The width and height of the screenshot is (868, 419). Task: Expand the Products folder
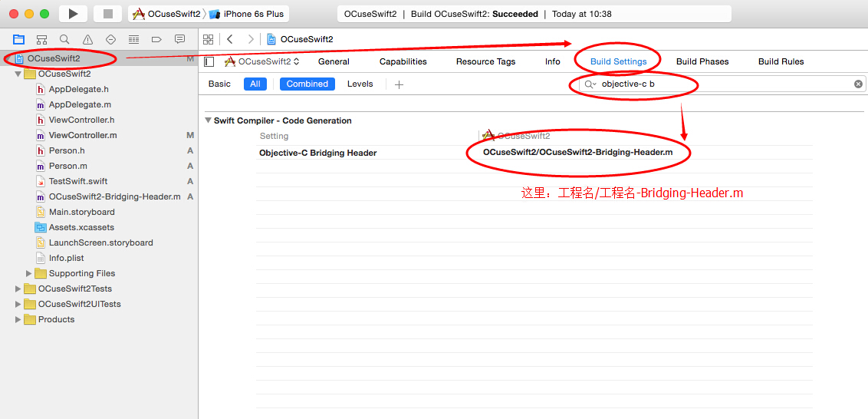pos(18,320)
